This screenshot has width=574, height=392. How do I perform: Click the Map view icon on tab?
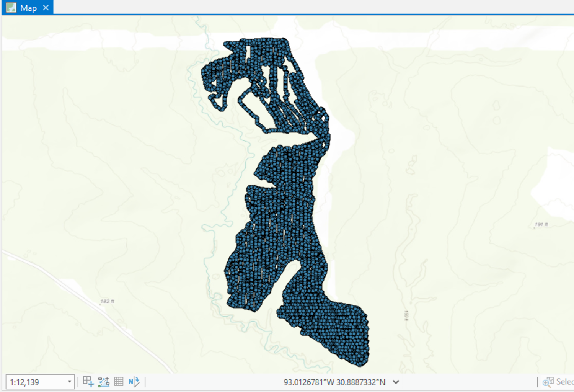[x=11, y=8]
